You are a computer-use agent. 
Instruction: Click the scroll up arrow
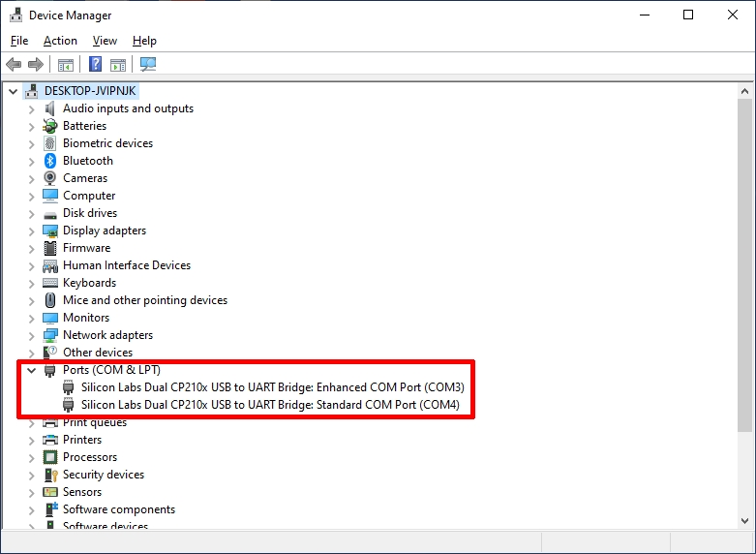point(744,91)
